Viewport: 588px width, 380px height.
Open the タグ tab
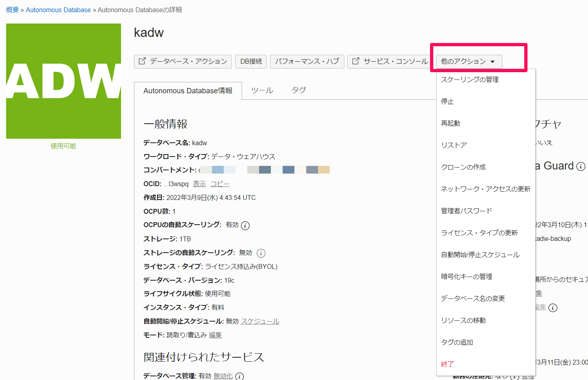298,90
